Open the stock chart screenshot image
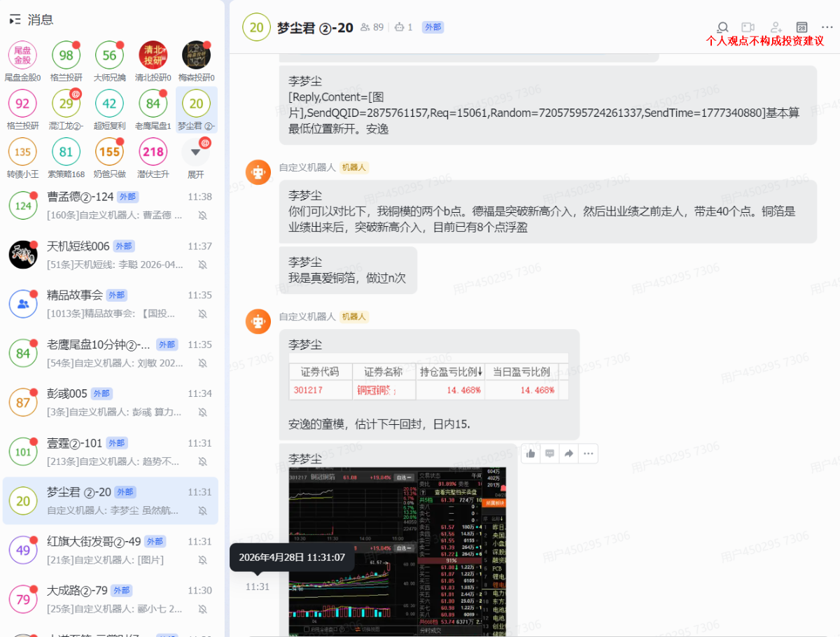This screenshot has height=637, width=840. 397,549
